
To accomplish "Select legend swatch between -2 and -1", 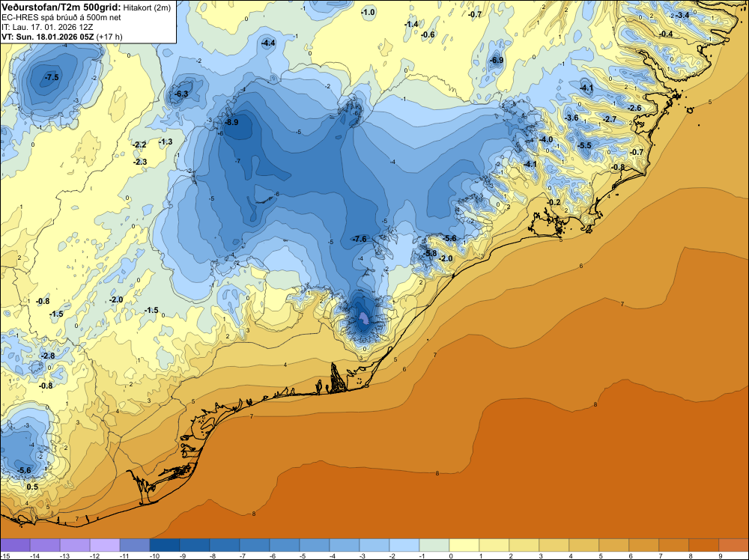I will click(404, 545).
